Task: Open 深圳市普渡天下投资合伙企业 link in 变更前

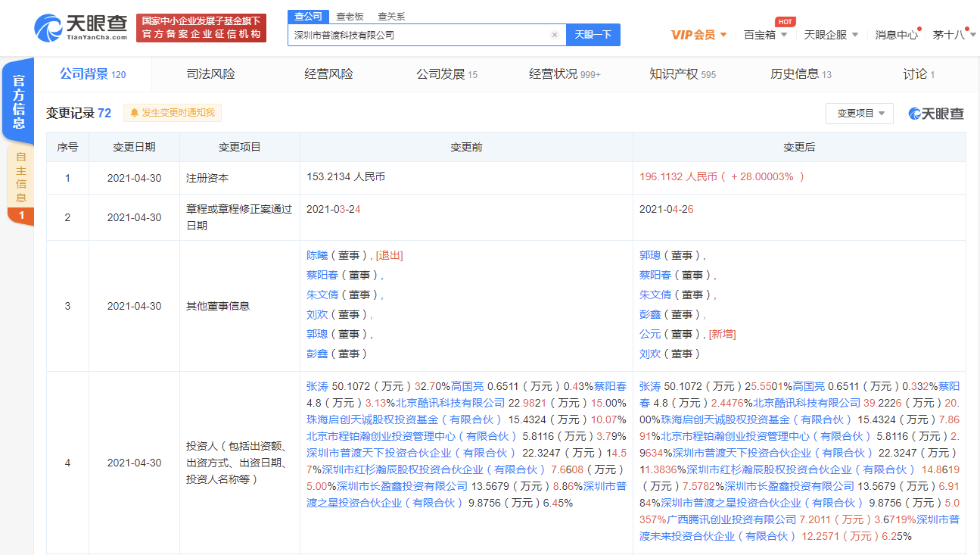Action: point(411,453)
